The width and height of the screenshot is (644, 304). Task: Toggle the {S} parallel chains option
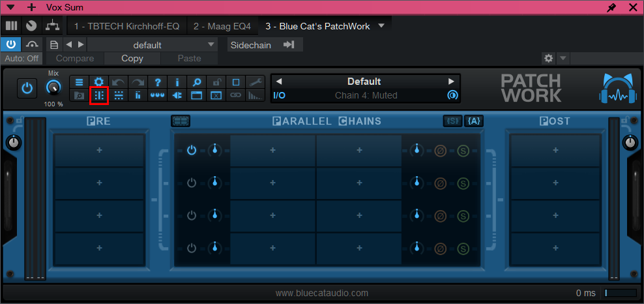coord(452,121)
